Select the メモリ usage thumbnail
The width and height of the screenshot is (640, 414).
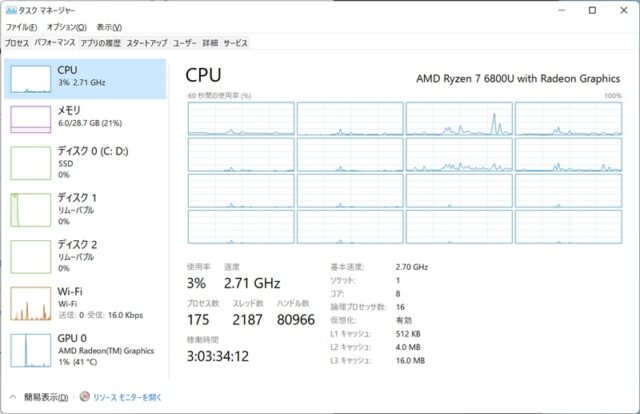[x=30, y=119]
